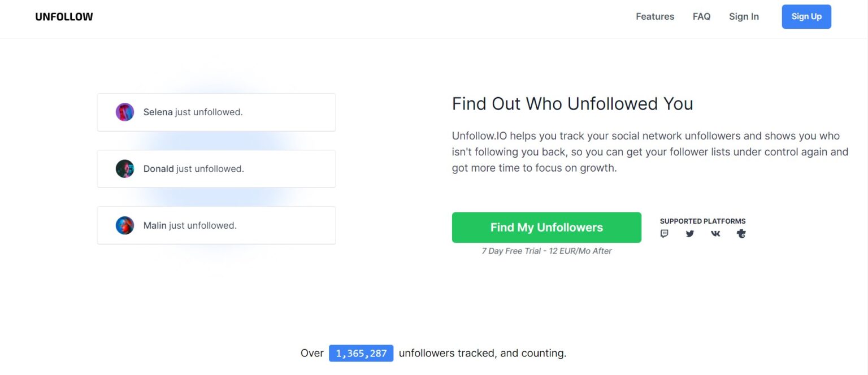The height and width of the screenshot is (375, 868).
Task: Select the Malin just unfollowed card
Action: coord(216,225)
